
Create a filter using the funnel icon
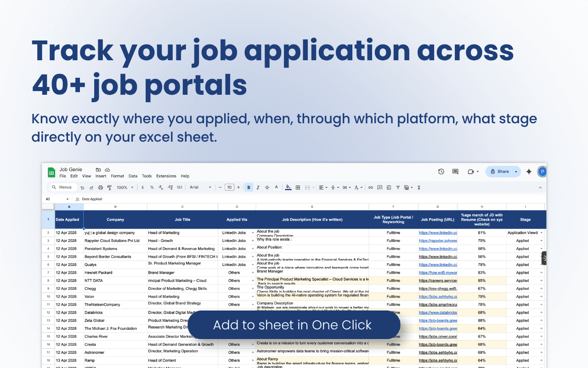click(x=398, y=187)
